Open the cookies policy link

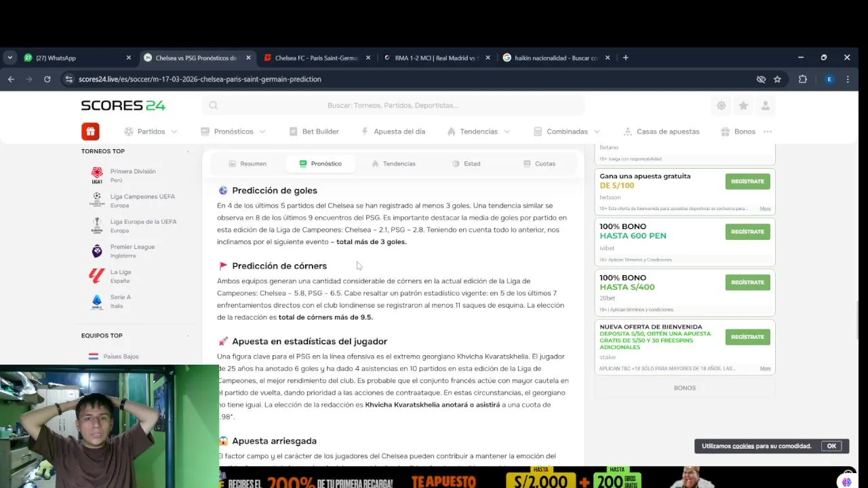(x=743, y=446)
